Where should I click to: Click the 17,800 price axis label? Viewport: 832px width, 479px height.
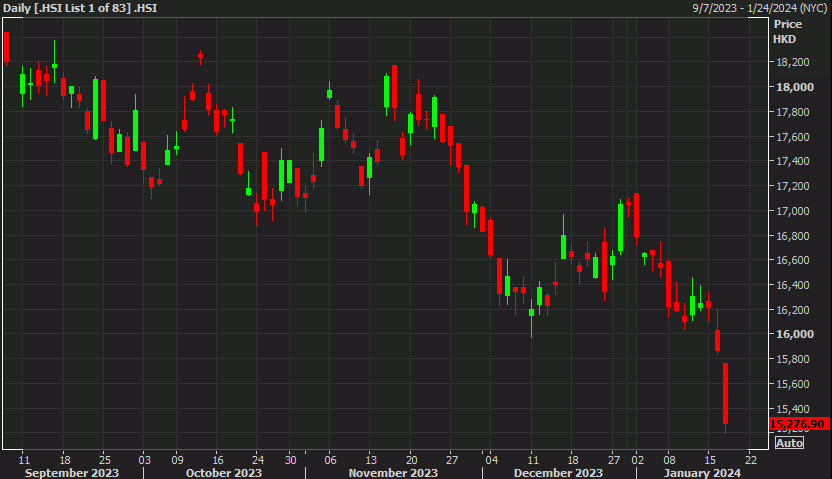point(792,112)
